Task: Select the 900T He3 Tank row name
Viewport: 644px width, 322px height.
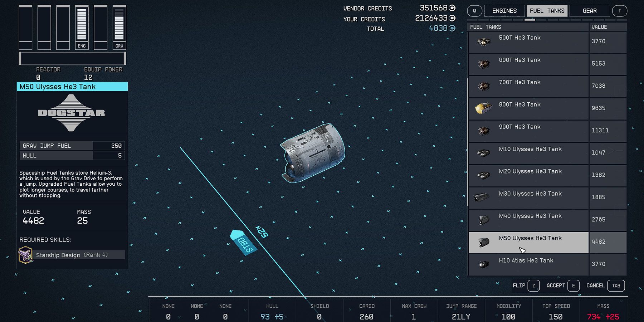Action: coord(519,127)
